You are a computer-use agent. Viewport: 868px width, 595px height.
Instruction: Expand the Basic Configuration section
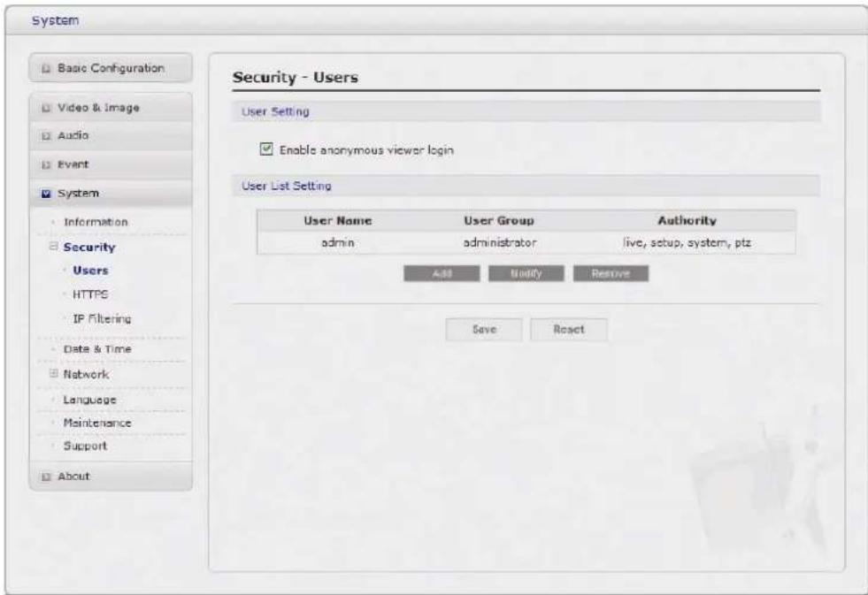pos(111,68)
